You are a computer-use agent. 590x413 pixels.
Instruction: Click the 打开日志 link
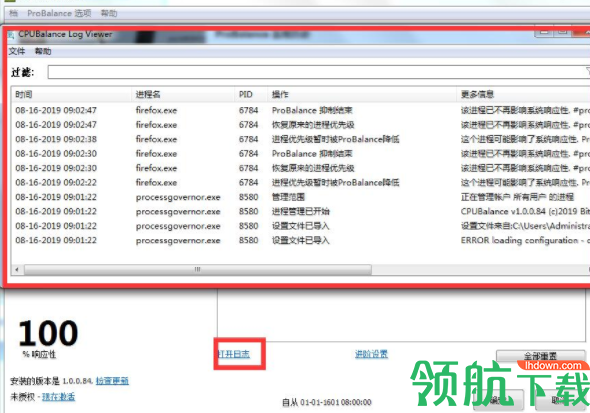click(234, 354)
